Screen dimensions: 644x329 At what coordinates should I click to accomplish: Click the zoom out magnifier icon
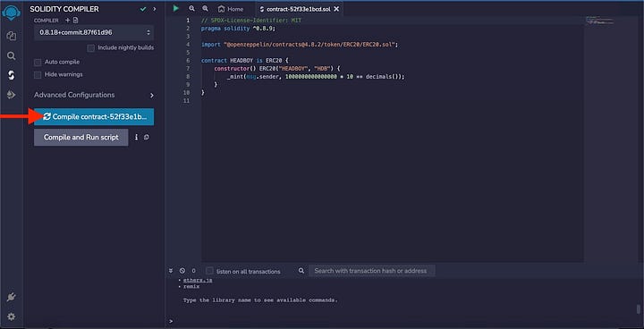(191, 9)
